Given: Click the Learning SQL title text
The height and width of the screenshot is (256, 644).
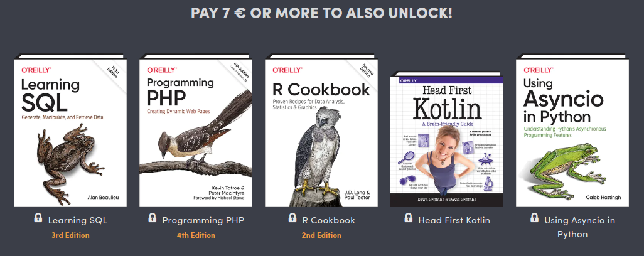Looking at the screenshot, I should pos(78,220).
